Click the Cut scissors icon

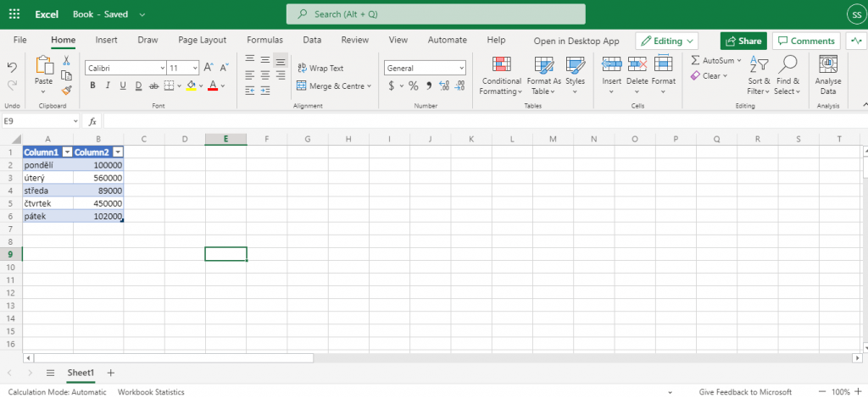pyautogui.click(x=67, y=61)
